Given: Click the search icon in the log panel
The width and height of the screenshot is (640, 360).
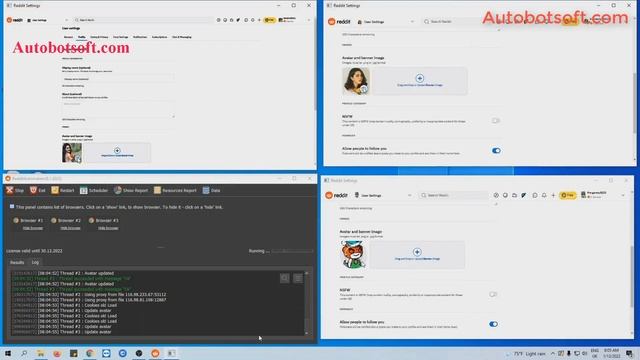Looking at the screenshot, I should pos(284,278).
